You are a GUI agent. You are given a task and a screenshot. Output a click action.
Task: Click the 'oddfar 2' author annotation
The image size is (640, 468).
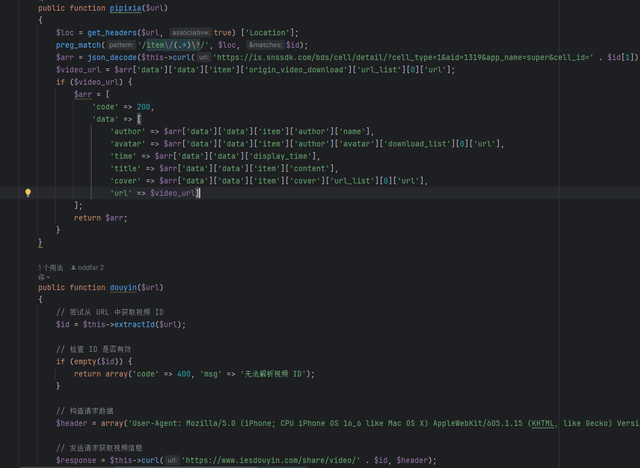click(87, 268)
